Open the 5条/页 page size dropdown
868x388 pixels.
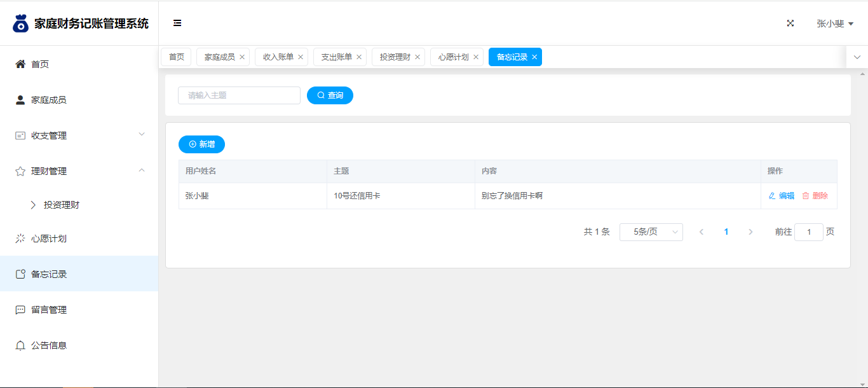[x=651, y=232]
